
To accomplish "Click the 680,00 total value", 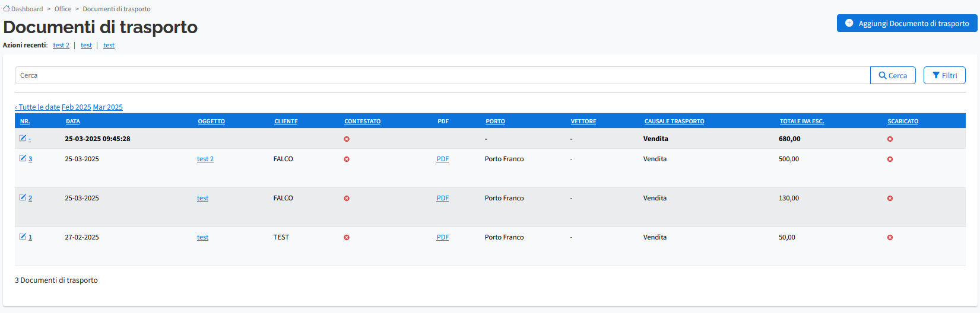I will (x=789, y=139).
